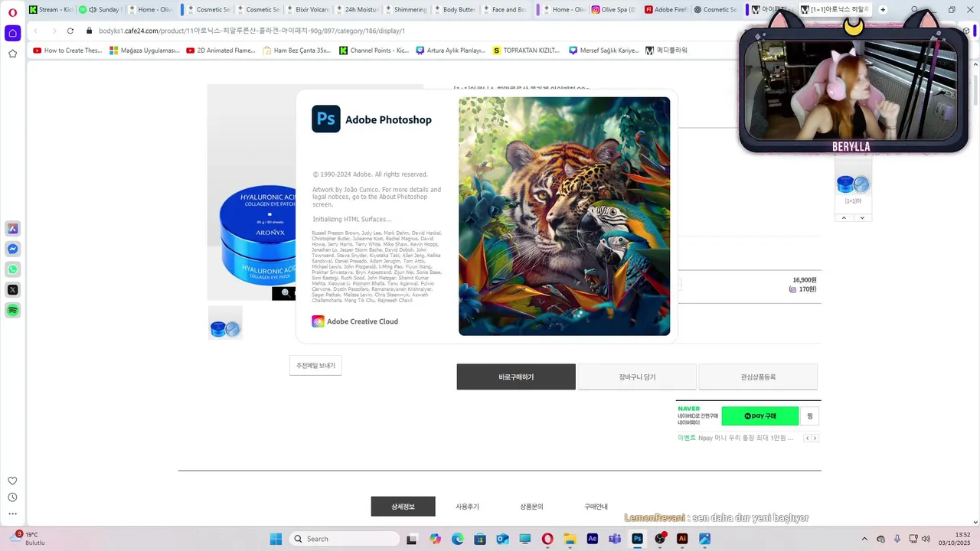Open the three-dot sidebar settings

click(x=12, y=514)
